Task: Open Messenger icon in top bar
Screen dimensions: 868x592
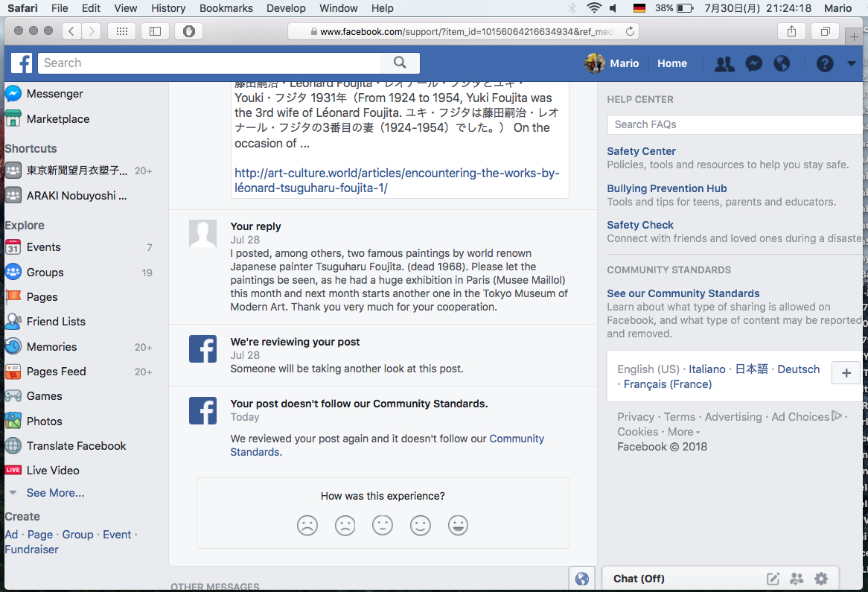Action: (753, 64)
